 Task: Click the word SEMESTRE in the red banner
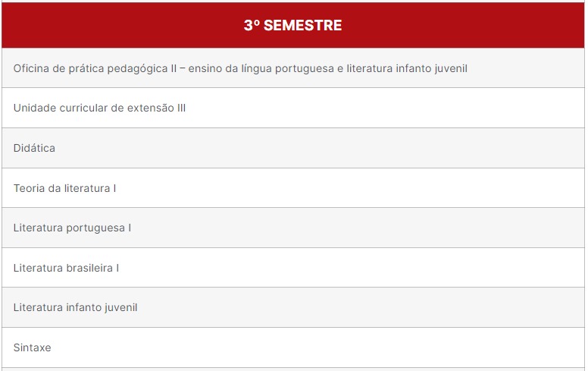(x=302, y=25)
